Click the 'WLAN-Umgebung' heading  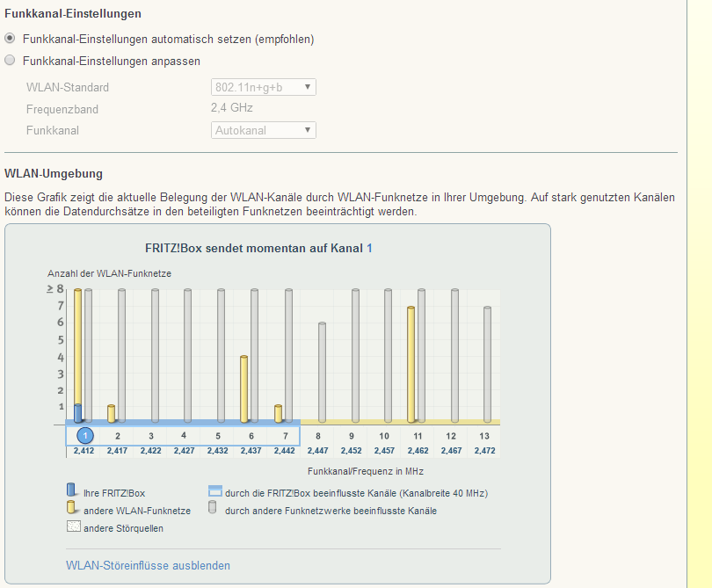click(x=54, y=173)
